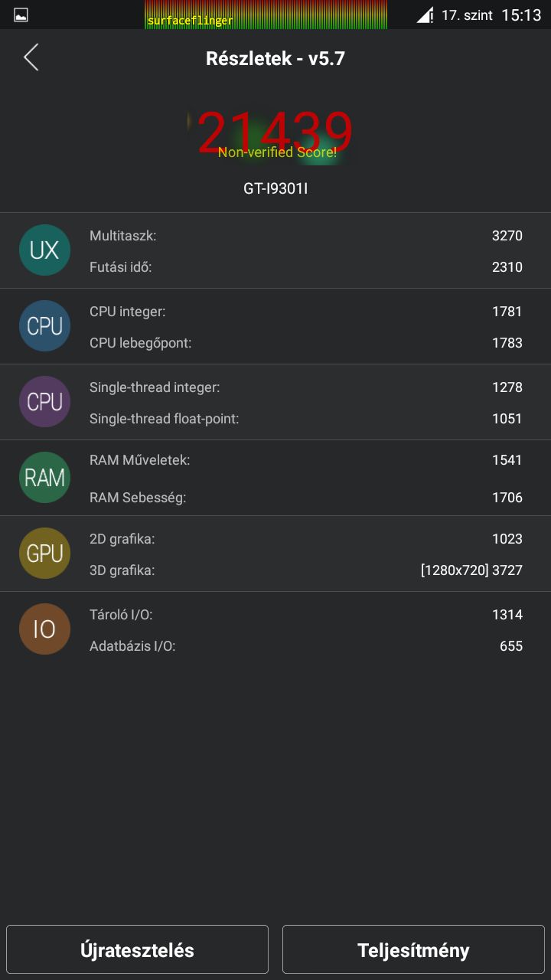551x980 pixels.
Task: Click the Újratesztelés button
Action: (x=138, y=950)
